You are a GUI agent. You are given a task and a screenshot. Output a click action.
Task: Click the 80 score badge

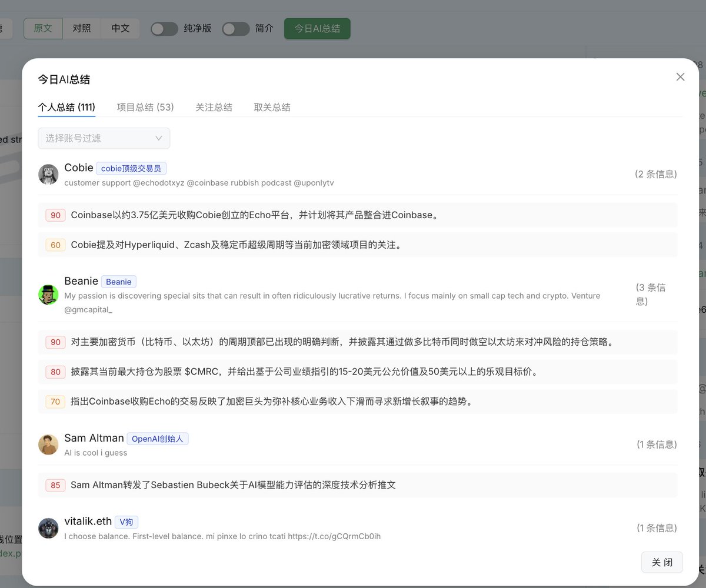pyautogui.click(x=55, y=372)
